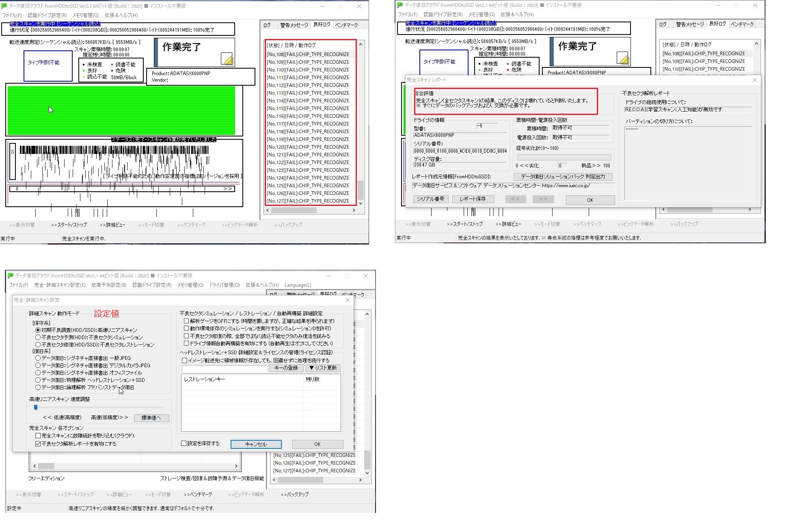Close the 完全・詳細スキャン設定 dialog
Image resolution: width=812 pixels, height=528 pixels.
[347, 300]
